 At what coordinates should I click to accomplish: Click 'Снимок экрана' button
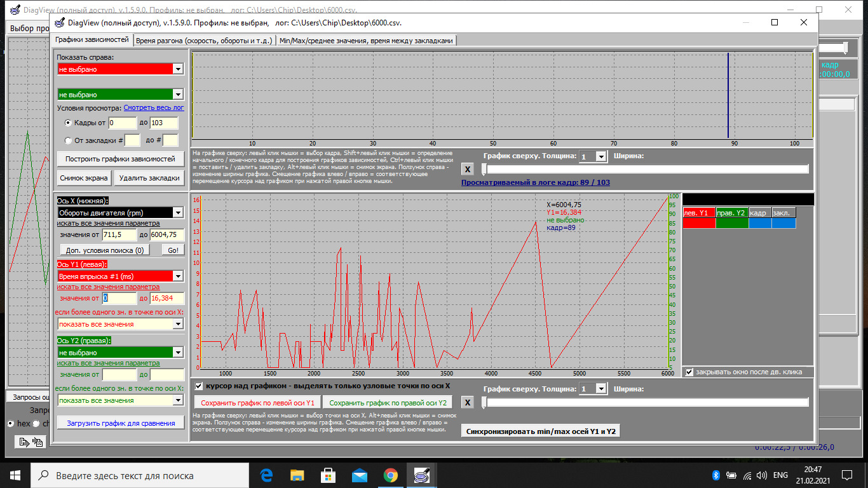[x=85, y=178]
